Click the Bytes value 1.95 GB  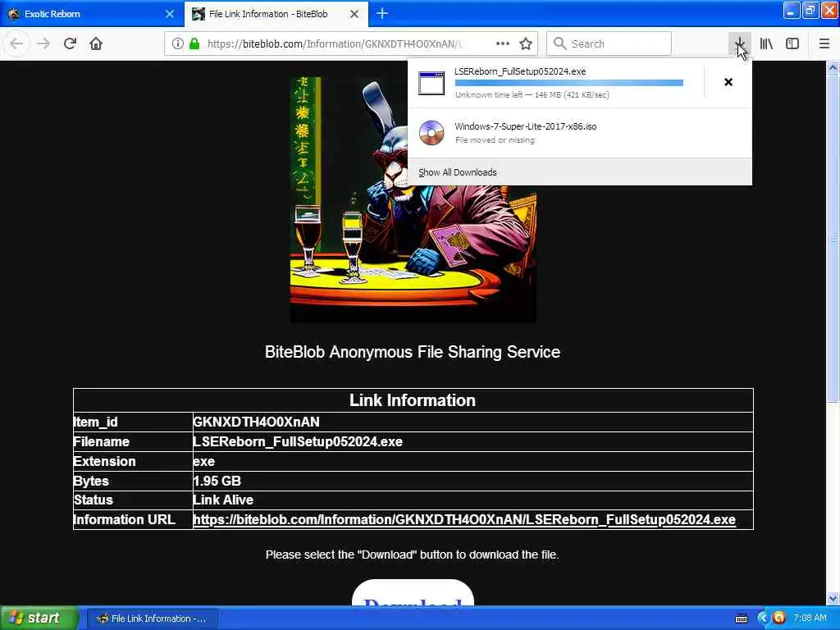coord(217,481)
